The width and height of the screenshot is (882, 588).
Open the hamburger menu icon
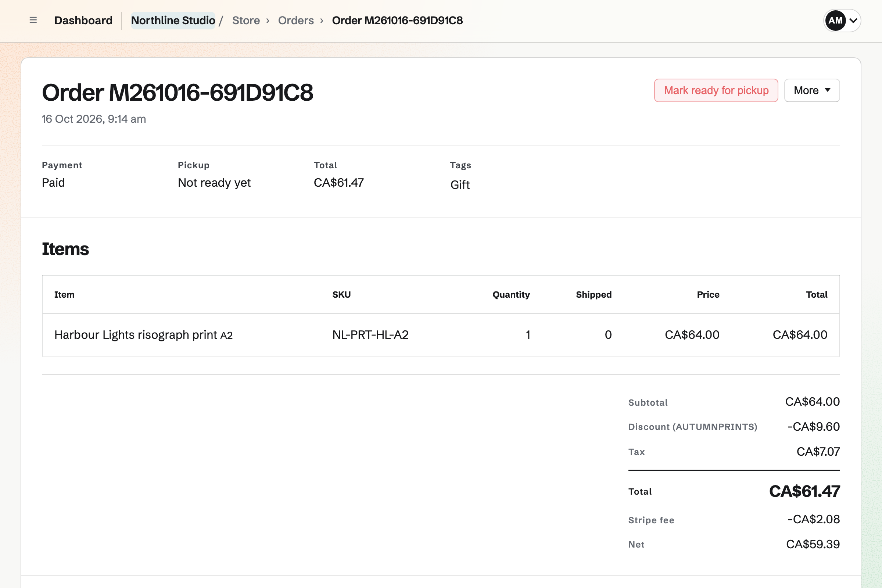click(x=33, y=20)
